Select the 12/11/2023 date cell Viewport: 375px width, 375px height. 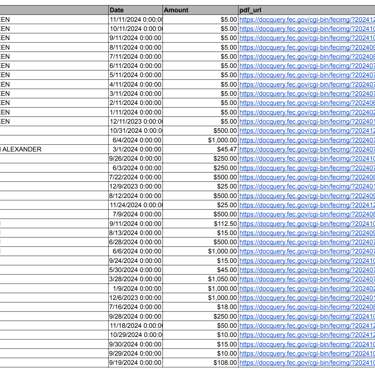[x=136, y=121]
